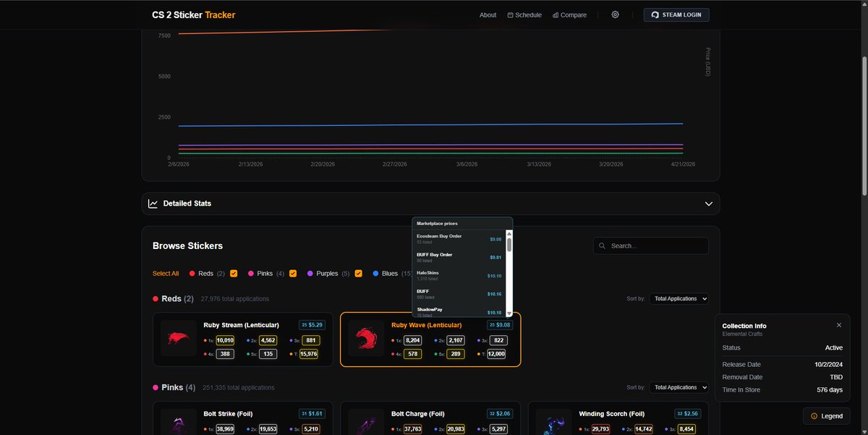868x435 pixels.
Task: Select the BUFF 580 listed row
Action: [459, 294]
